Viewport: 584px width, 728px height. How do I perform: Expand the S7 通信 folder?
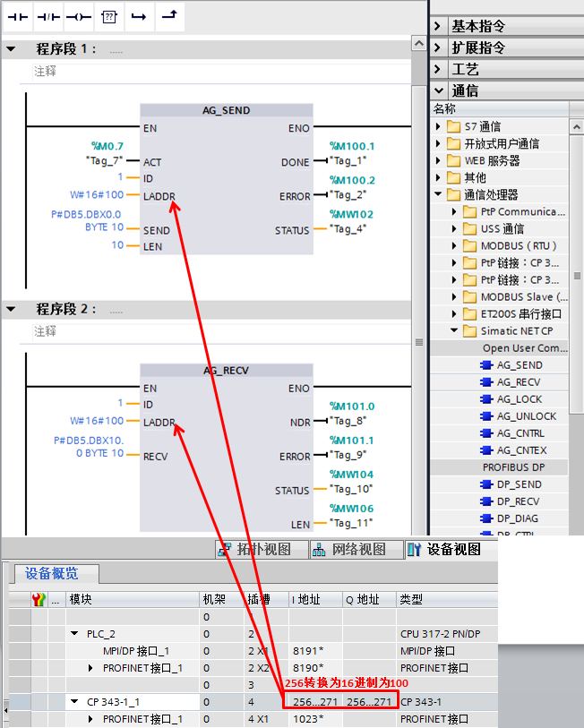tap(439, 127)
